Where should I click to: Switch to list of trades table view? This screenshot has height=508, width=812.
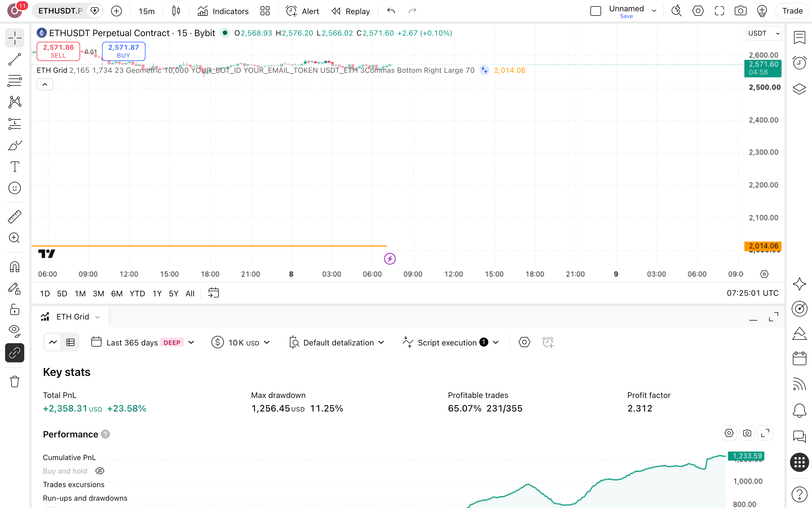point(70,342)
